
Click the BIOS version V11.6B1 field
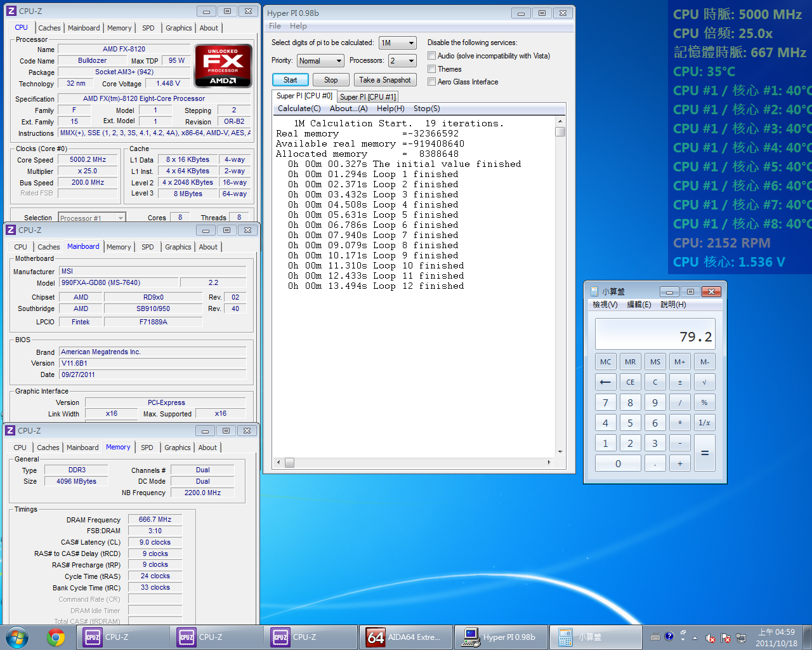coord(152,363)
